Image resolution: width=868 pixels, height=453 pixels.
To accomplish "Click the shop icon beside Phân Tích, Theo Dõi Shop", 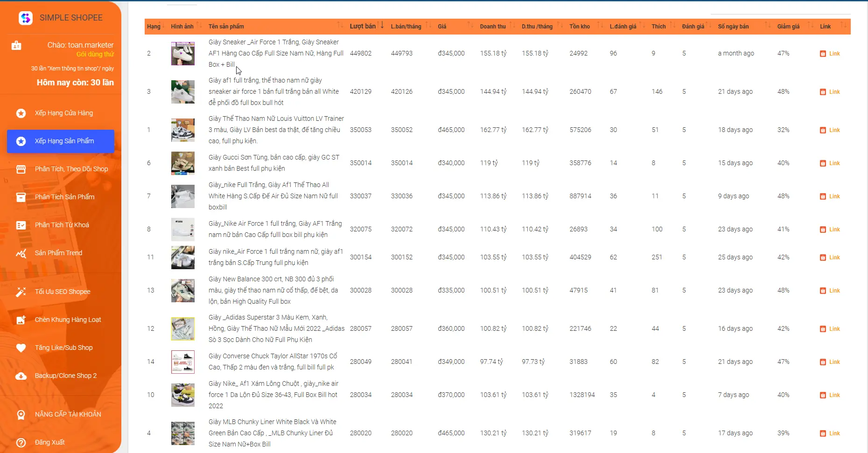I will pyautogui.click(x=21, y=169).
